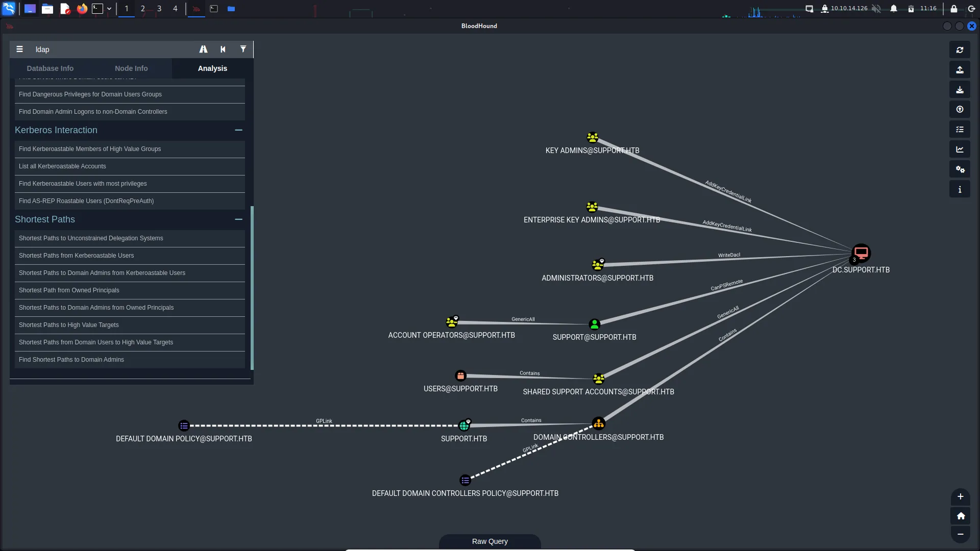
Task: Click the WriteDacl edge label
Action: click(729, 255)
